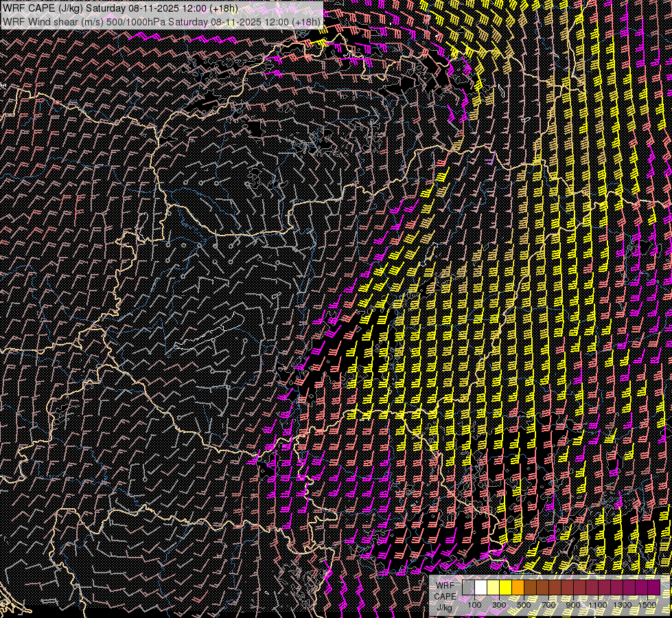Screen dimensions: 672x618
Task: Click the 100 value on the legend scale
Action: [x=474, y=605]
